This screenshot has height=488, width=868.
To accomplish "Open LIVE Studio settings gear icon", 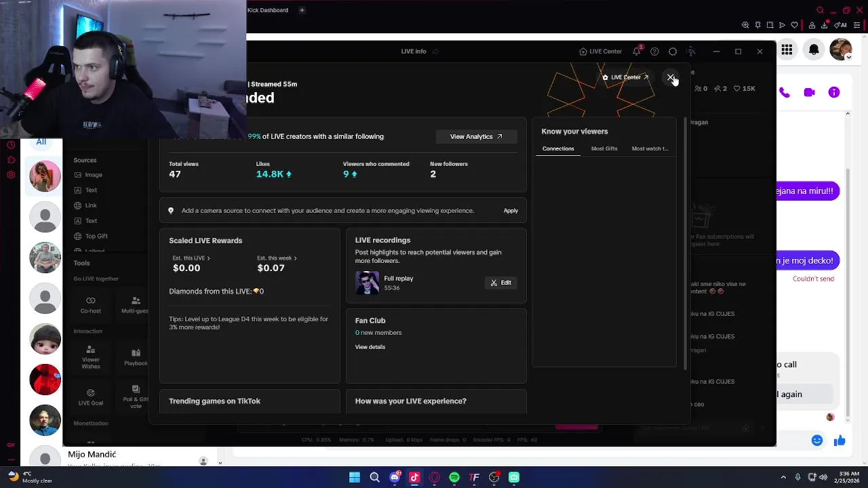I will 673,52.
